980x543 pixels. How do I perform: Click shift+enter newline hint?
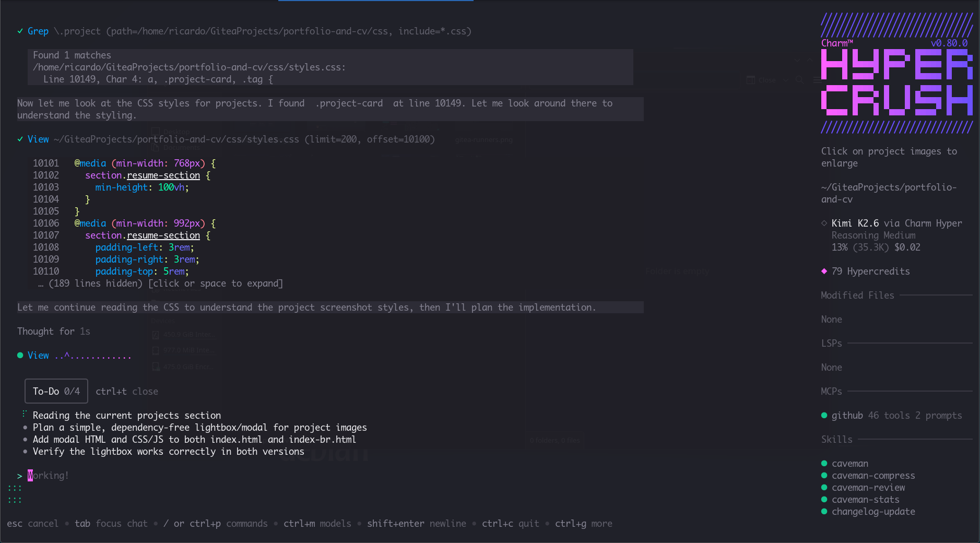click(417, 524)
